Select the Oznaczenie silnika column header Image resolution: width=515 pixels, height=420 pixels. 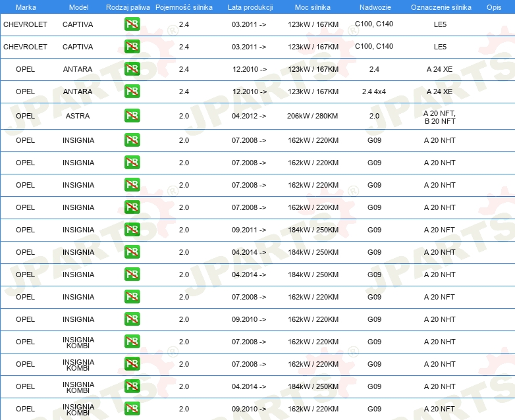[x=440, y=7]
